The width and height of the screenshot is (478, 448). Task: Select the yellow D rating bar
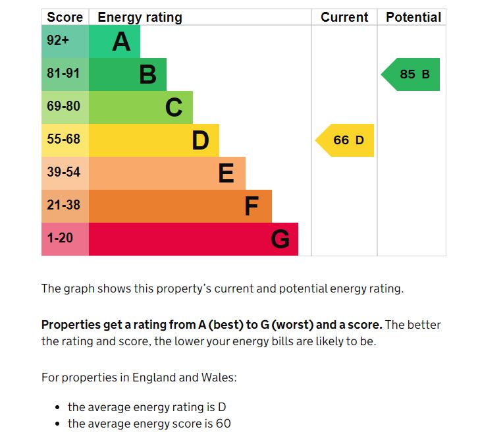click(x=153, y=140)
